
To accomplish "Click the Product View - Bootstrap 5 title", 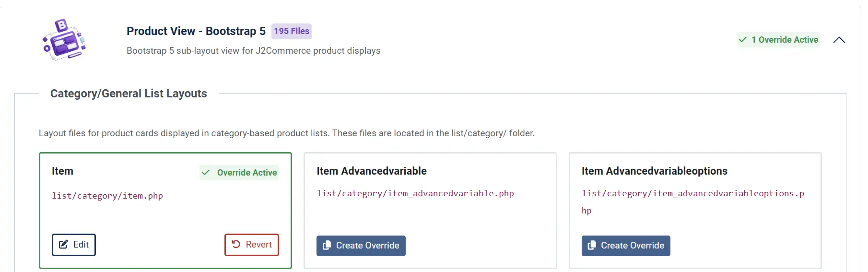I will coord(196,31).
